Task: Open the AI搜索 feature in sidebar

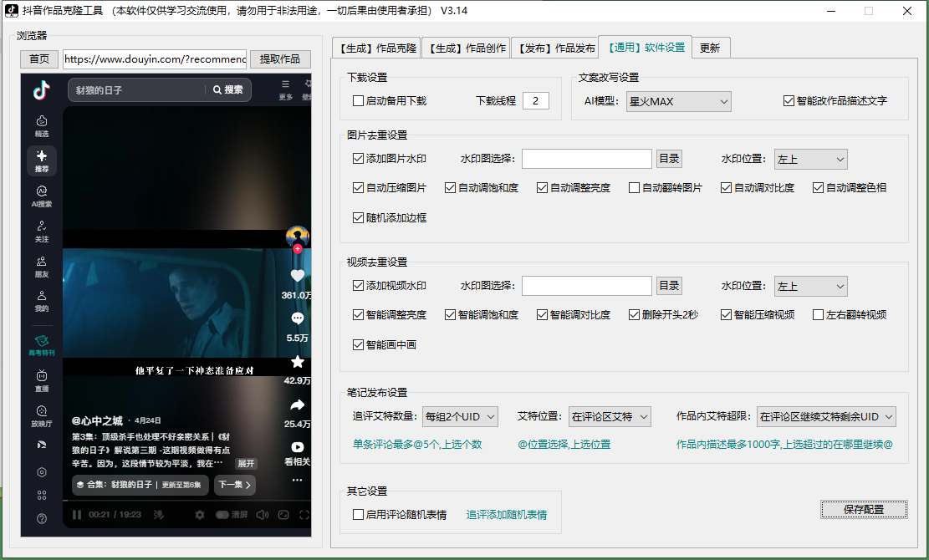Action: [x=41, y=194]
